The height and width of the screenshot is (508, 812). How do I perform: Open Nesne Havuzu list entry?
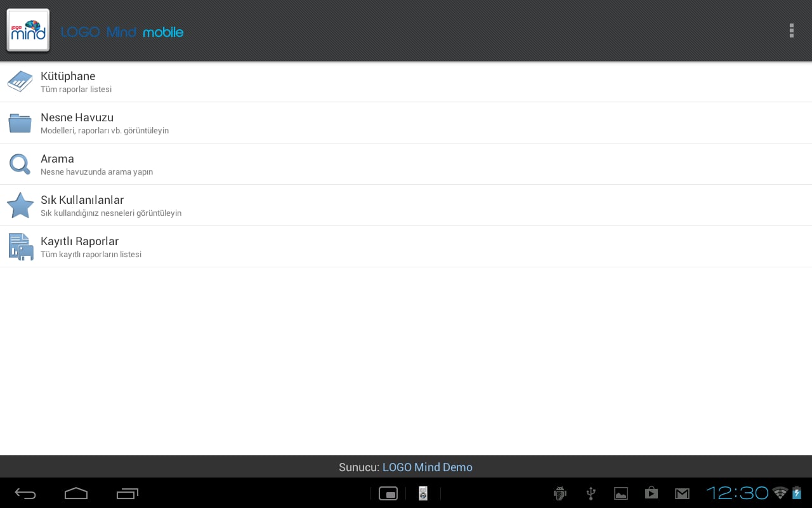(406, 123)
